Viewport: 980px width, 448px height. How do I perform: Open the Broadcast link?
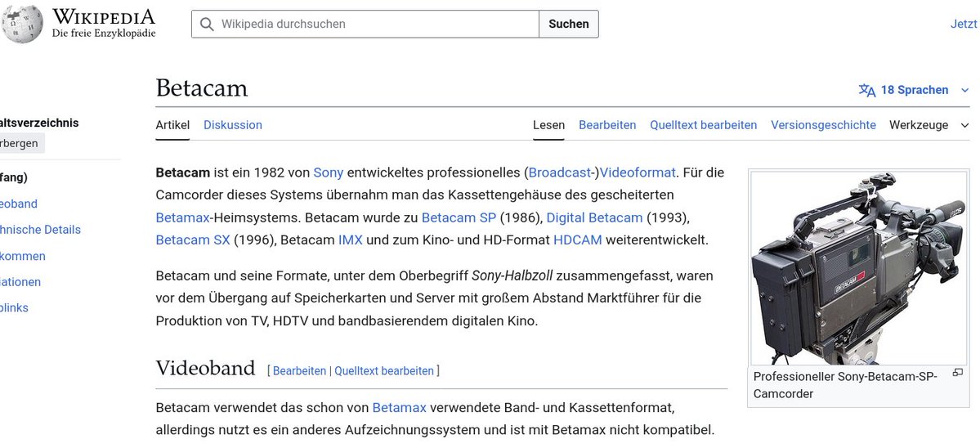pos(559,172)
